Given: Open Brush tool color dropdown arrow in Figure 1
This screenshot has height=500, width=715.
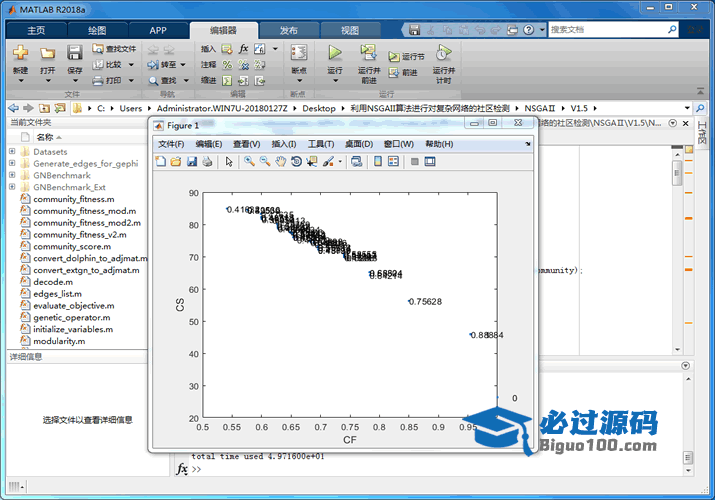Looking at the screenshot, I should 340,161.
